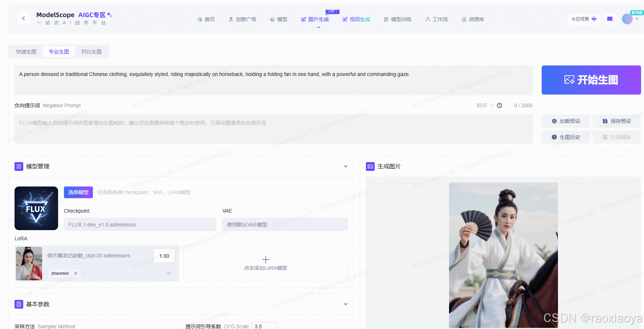Expand the zhaomin LoRA trigger word dropdown

point(168,273)
